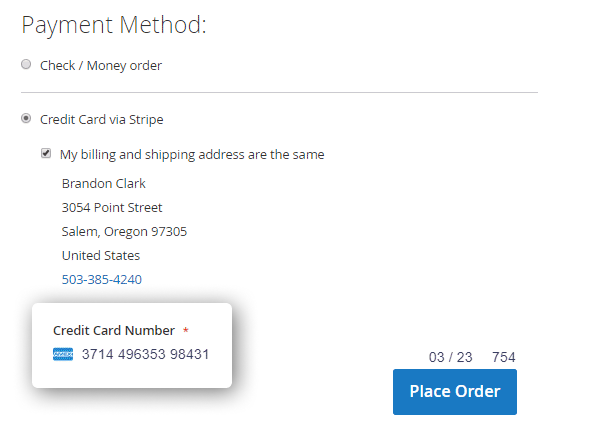600x430 pixels.
Task: Click the Credit Card Number label
Action: point(114,330)
